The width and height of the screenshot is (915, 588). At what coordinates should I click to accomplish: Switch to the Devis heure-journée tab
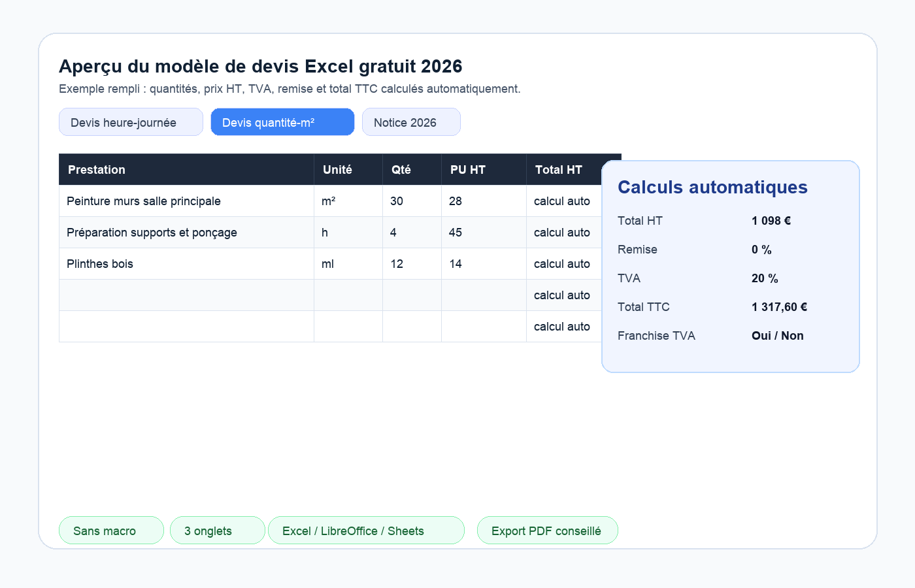point(131,122)
